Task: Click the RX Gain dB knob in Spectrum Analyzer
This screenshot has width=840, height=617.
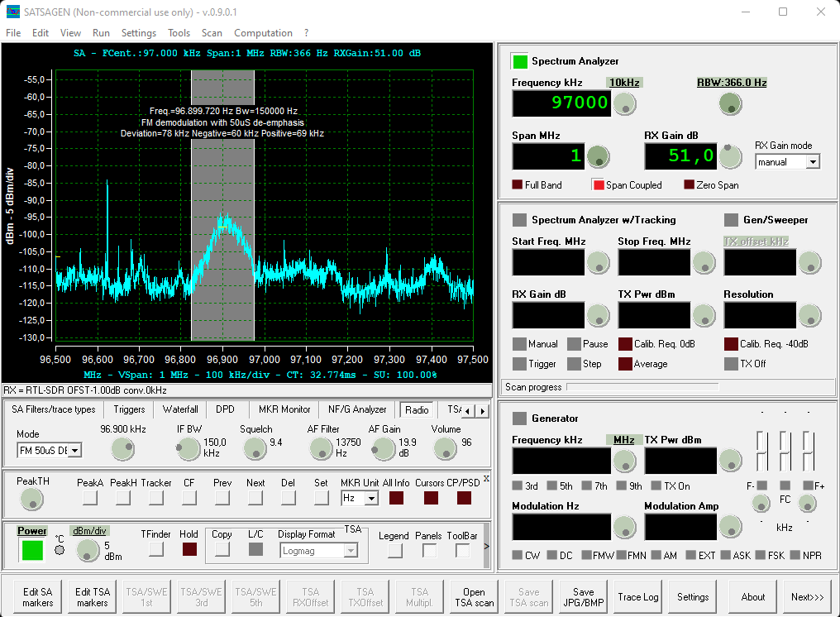Action: click(x=730, y=156)
